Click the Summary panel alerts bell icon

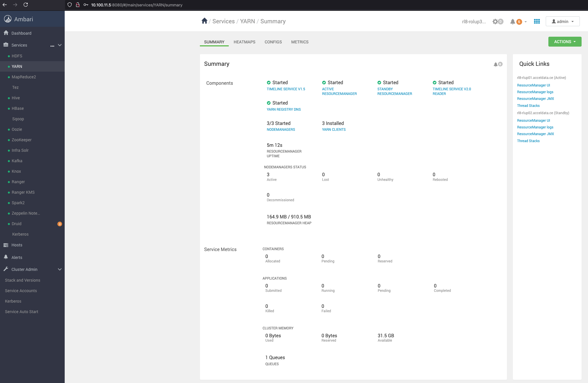496,64
